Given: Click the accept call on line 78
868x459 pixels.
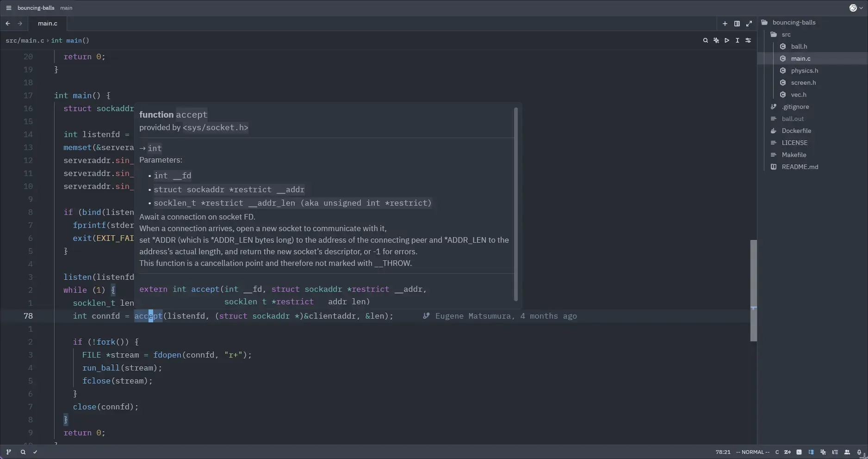Looking at the screenshot, I should click(x=148, y=316).
